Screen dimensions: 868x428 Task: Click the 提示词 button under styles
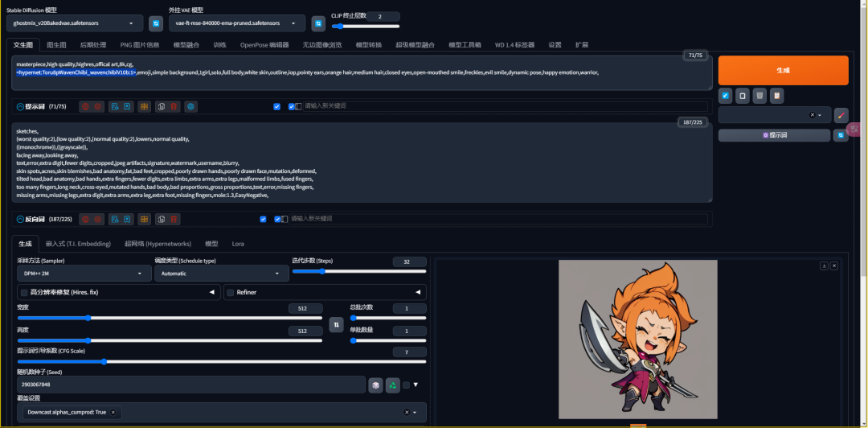pyautogui.click(x=774, y=135)
